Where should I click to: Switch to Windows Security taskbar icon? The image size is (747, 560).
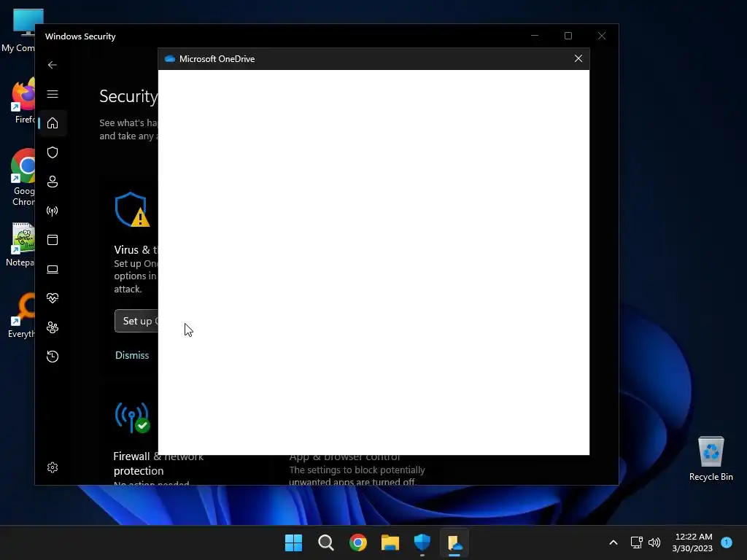(x=422, y=542)
